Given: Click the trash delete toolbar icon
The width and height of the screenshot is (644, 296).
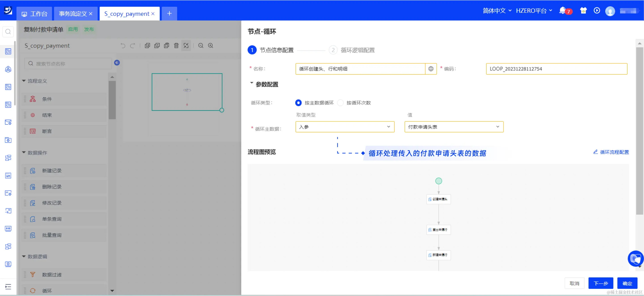Looking at the screenshot, I should (x=176, y=45).
